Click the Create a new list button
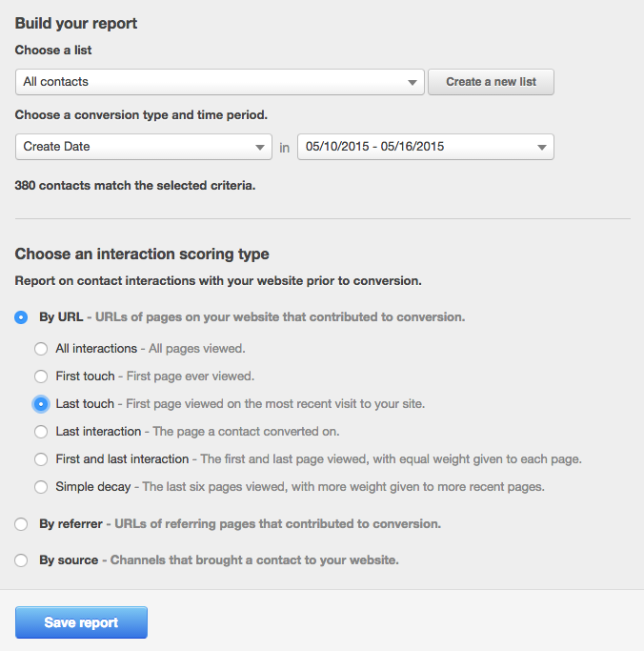The image size is (644, 651). [x=491, y=82]
